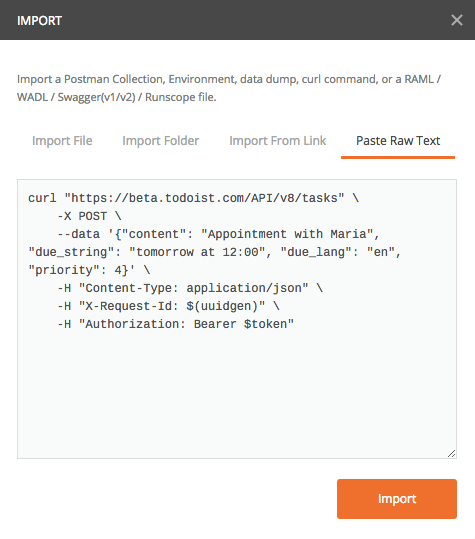
Task: Click the text area resize grip icon
Action: (451, 453)
